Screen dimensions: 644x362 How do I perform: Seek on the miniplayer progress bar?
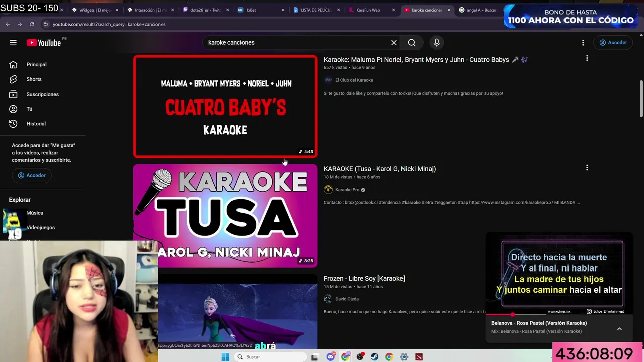[x=558, y=315]
